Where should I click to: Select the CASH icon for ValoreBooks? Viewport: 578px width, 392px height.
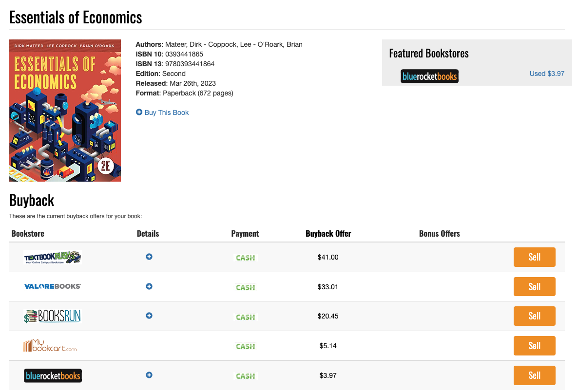pos(245,287)
